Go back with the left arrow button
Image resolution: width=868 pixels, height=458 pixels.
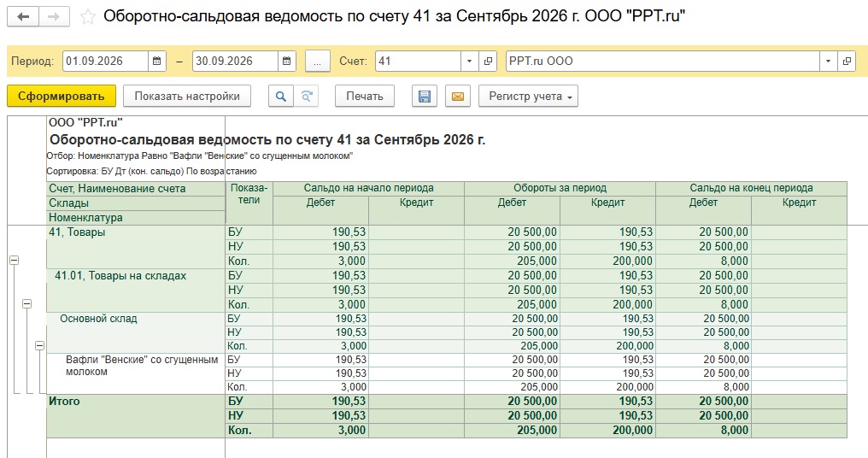pyautogui.click(x=23, y=16)
